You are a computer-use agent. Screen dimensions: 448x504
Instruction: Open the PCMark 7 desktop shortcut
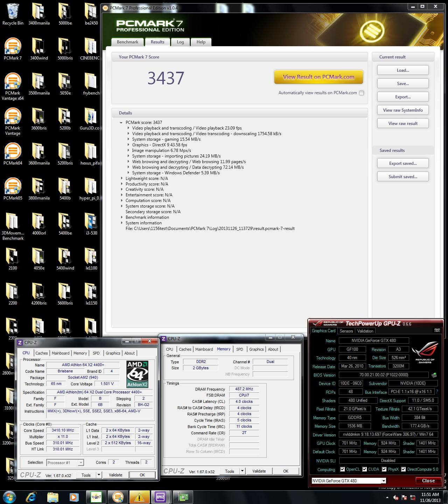13,49
